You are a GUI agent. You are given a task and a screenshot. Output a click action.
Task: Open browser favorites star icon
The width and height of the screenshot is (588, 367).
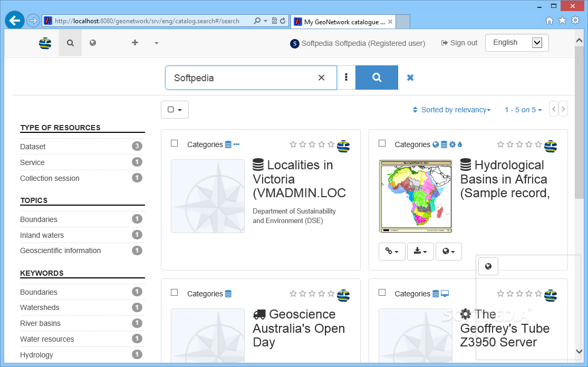pos(562,20)
